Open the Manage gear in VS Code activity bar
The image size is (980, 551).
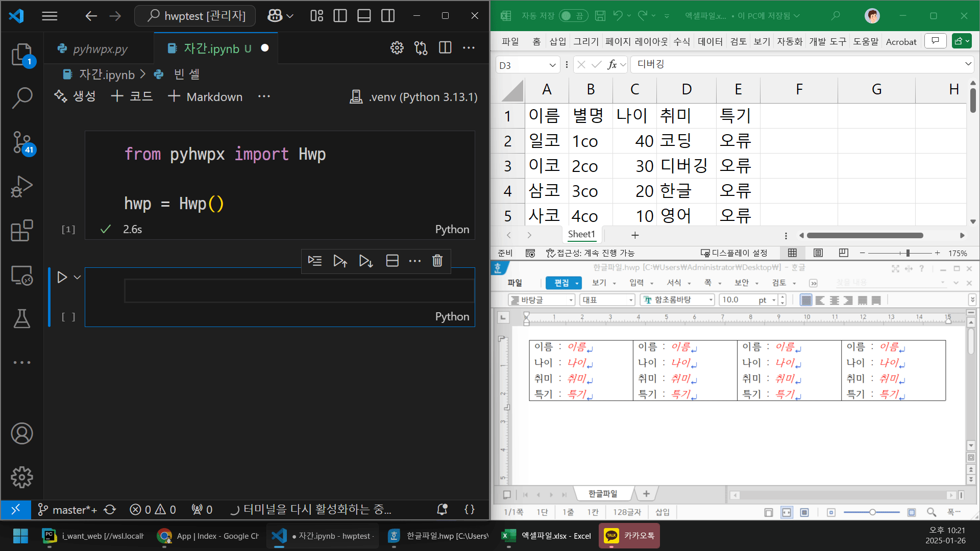[22, 478]
